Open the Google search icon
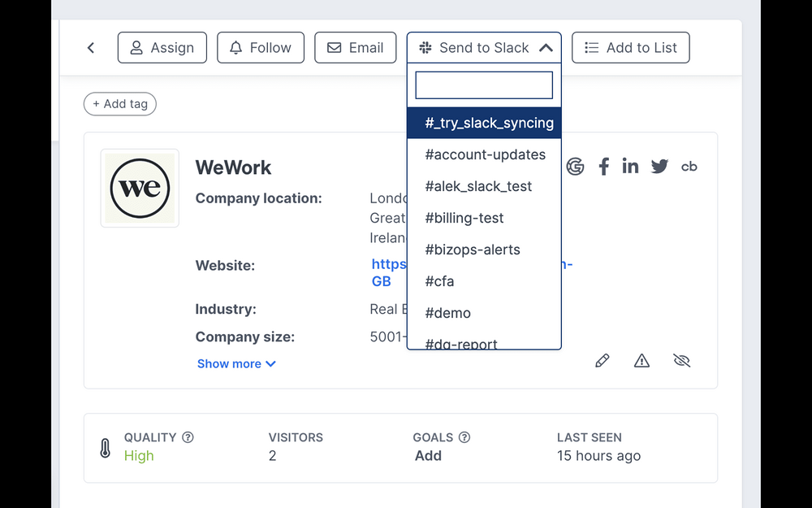This screenshot has height=508, width=812. pyautogui.click(x=575, y=167)
